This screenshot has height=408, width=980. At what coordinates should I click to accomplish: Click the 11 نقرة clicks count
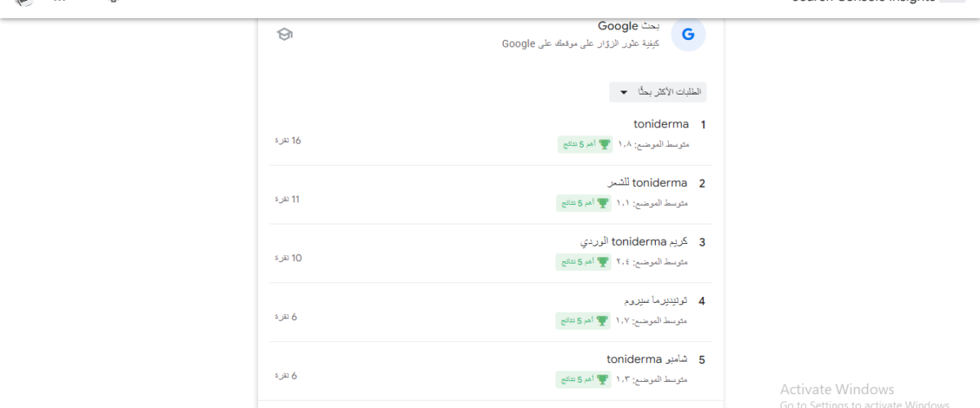click(x=287, y=199)
